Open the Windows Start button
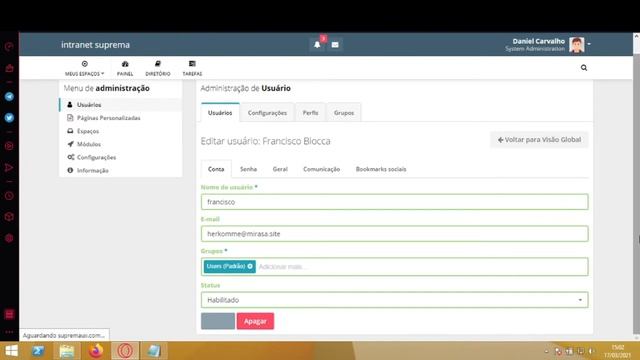This screenshot has width=640, height=360. pyautogui.click(x=11, y=351)
